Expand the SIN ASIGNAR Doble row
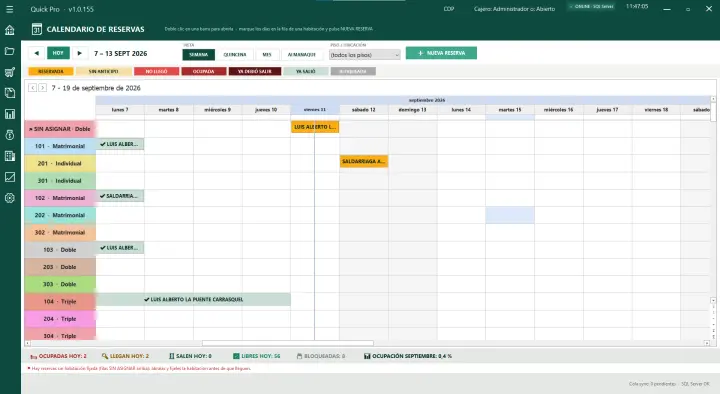This screenshot has height=394, width=720. coord(60,129)
